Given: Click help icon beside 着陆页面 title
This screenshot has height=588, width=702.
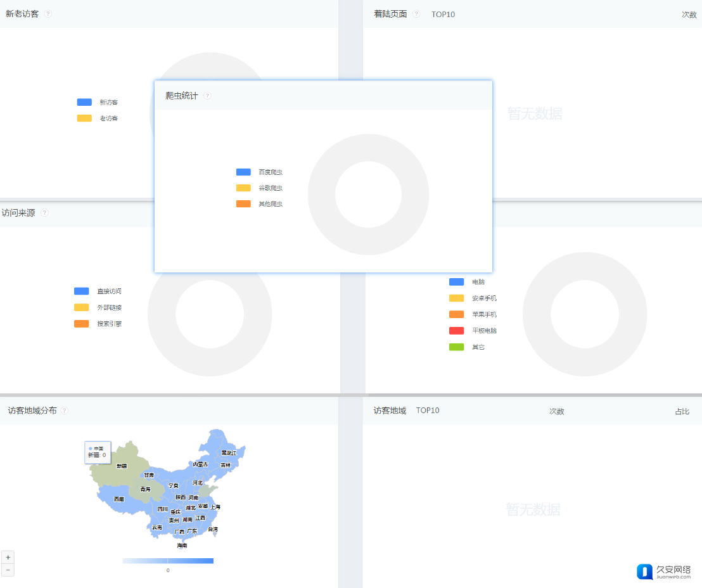Looking at the screenshot, I should tap(416, 14).
